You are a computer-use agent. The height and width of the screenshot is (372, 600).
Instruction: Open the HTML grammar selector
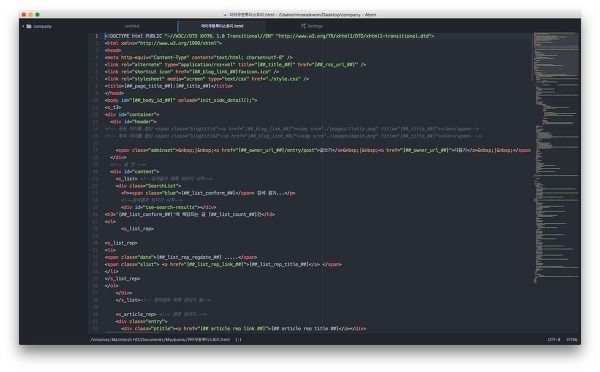572,339
